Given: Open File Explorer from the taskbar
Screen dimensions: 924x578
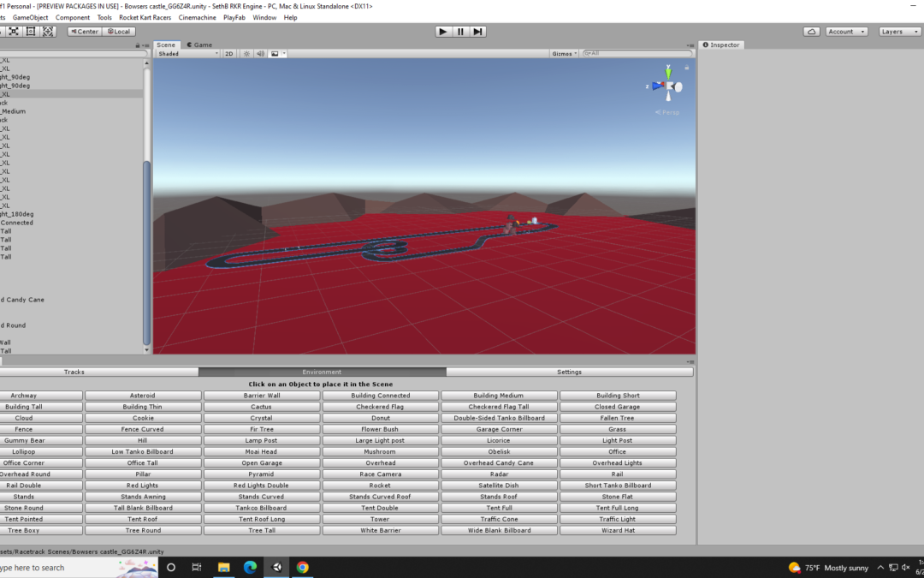Looking at the screenshot, I should pyautogui.click(x=223, y=568).
